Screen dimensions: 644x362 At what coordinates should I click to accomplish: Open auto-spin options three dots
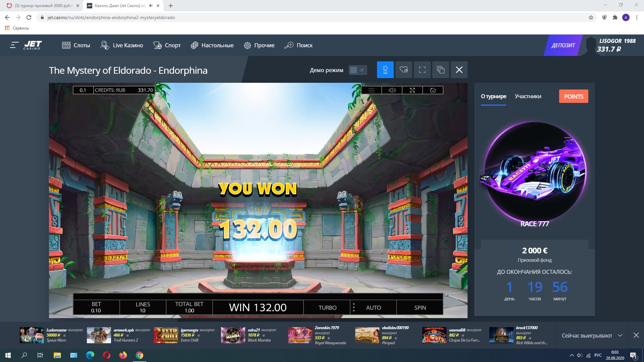tap(354, 308)
